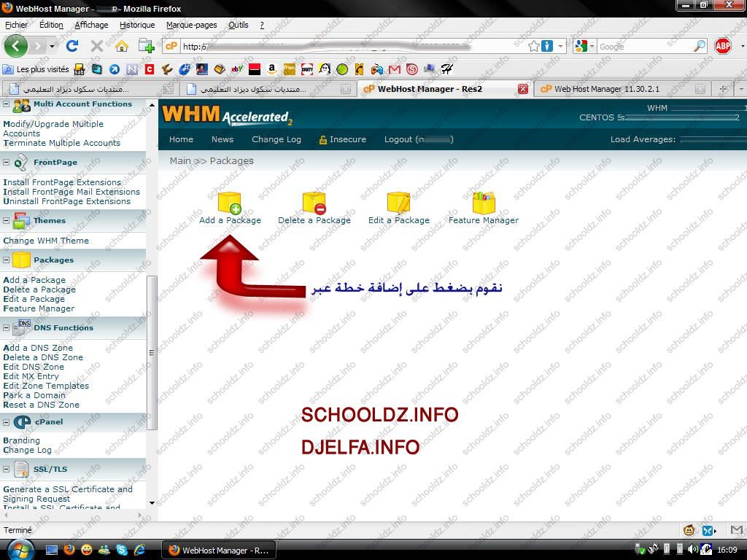Open the red C bookmark icon

150,69
